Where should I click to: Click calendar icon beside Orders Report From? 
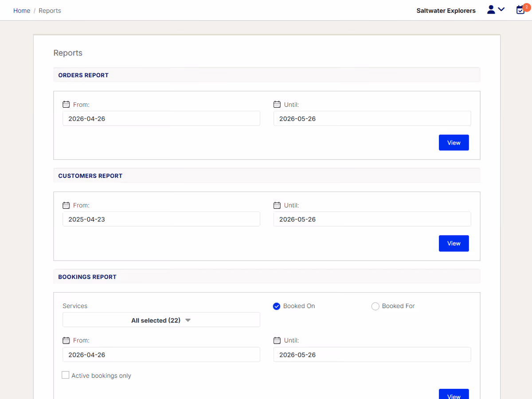[x=66, y=105]
